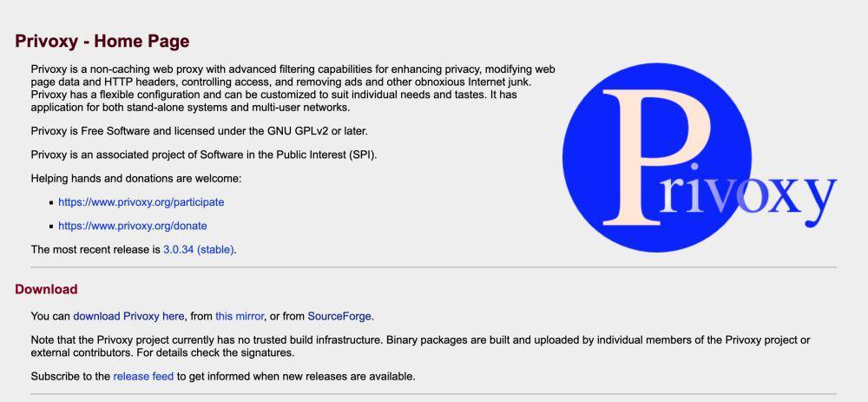Open the privoxy.org/participate link
This screenshot has height=402, width=868.
coord(141,202)
